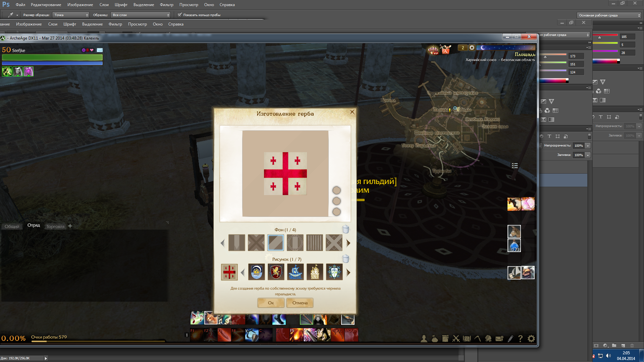644x362 pixels.
Task: Open the world map scroll icon
Action: [x=467, y=339]
